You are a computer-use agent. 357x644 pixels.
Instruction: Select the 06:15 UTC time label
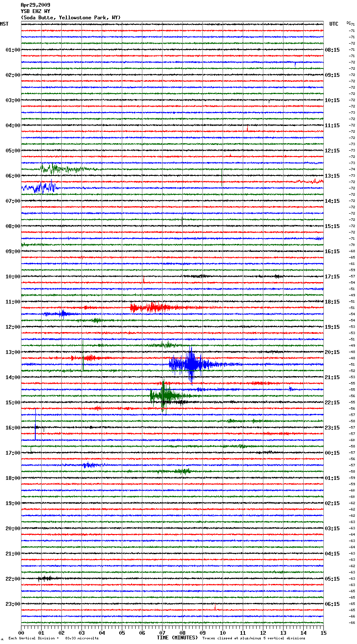coord(332,604)
